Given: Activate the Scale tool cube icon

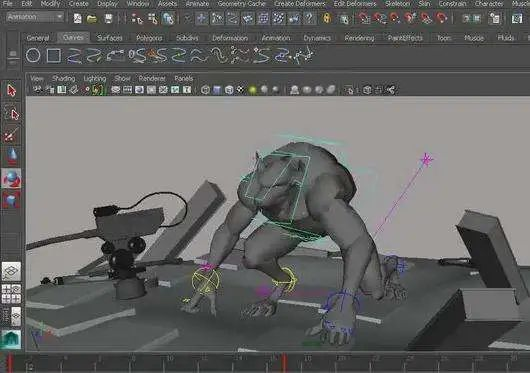Looking at the screenshot, I should tap(11, 199).
